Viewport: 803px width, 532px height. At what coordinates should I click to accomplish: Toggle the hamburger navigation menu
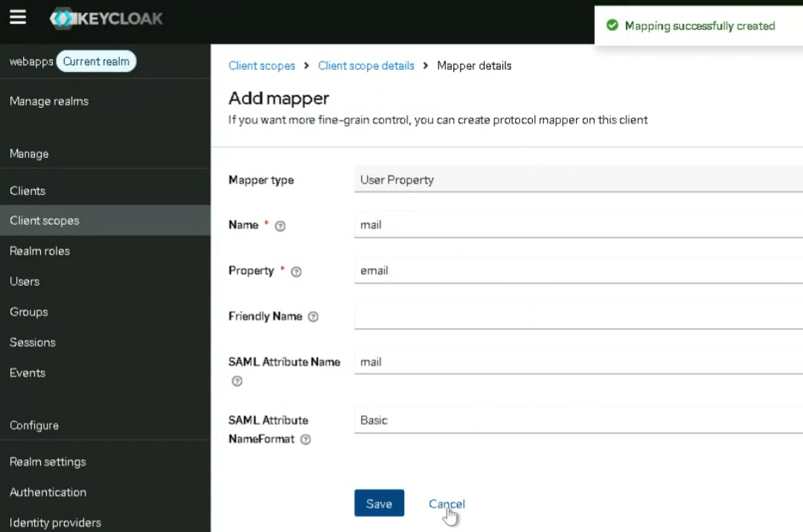pos(18,17)
